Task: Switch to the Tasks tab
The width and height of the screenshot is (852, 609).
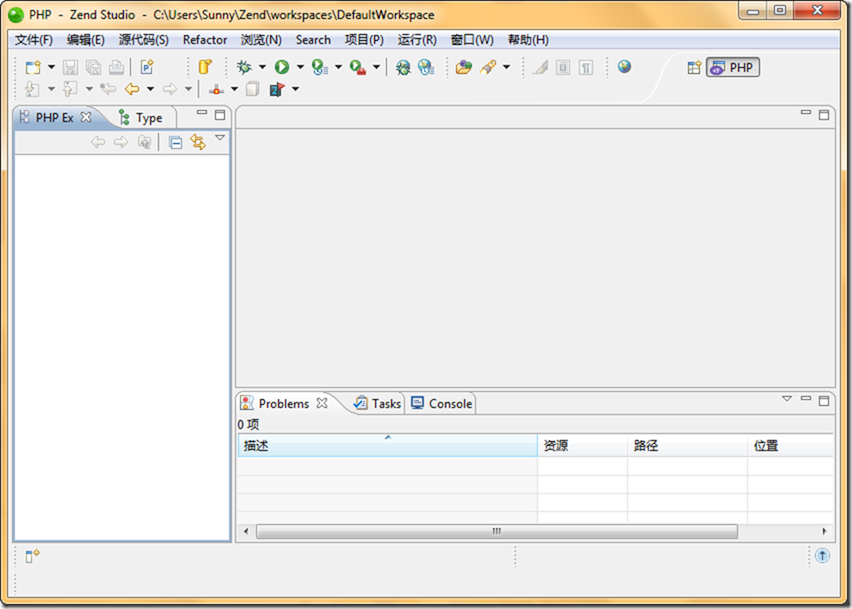Action: (x=377, y=404)
